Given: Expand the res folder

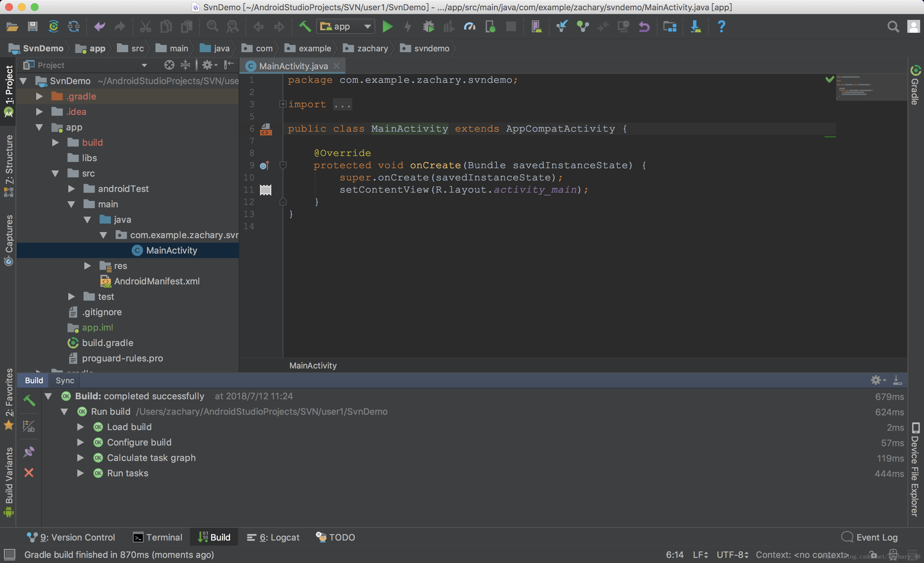Looking at the screenshot, I should click(x=87, y=265).
